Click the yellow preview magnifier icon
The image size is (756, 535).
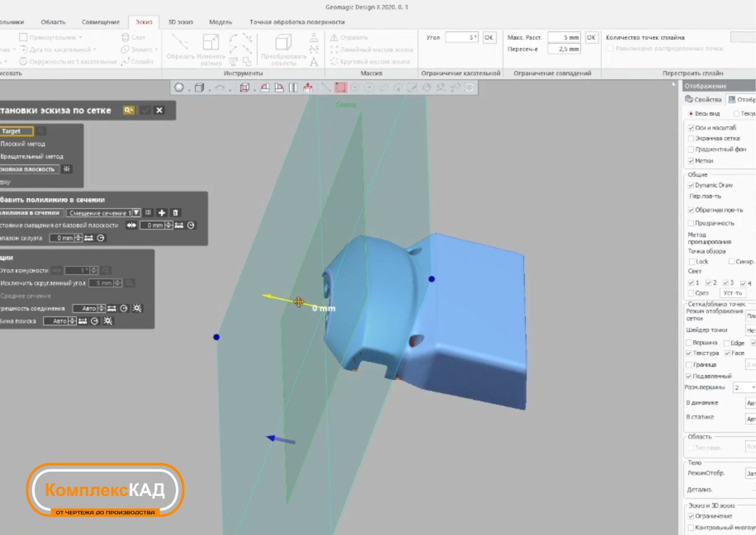coord(128,110)
